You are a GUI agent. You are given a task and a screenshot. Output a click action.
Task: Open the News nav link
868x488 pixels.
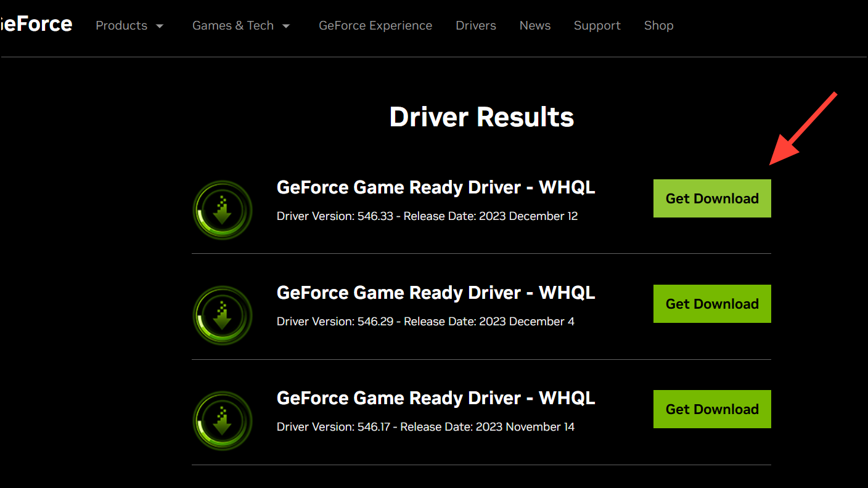(535, 25)
